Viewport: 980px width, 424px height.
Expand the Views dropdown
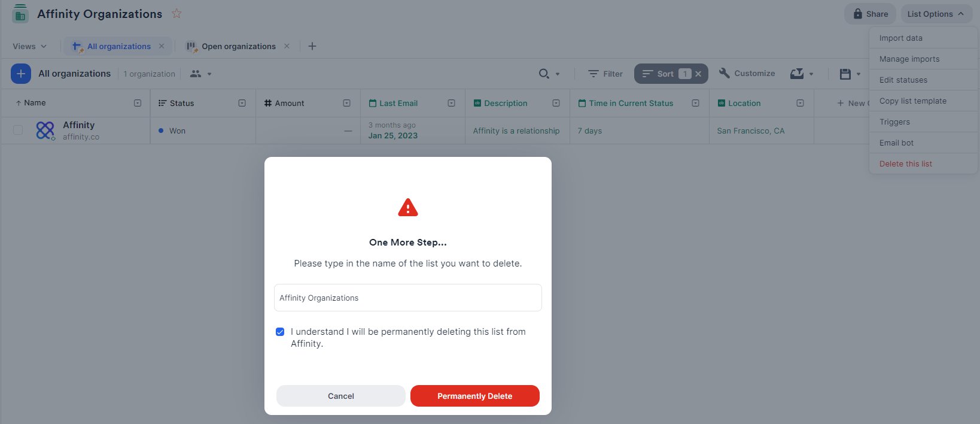29,46
